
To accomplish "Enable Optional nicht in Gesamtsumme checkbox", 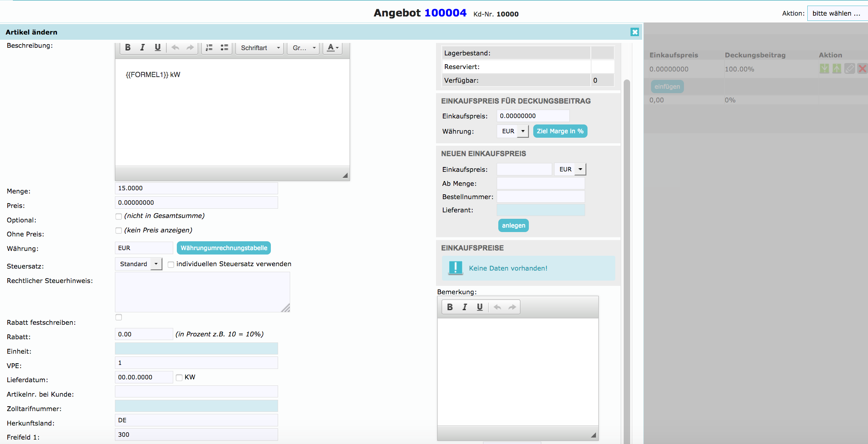I will pyautogui.click(x=119, y=216).
